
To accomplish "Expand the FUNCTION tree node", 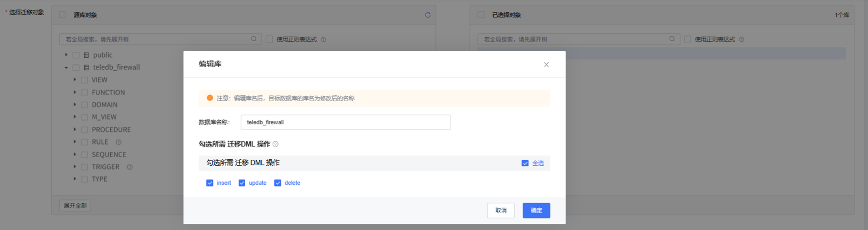I will click(x=75, y=92).
